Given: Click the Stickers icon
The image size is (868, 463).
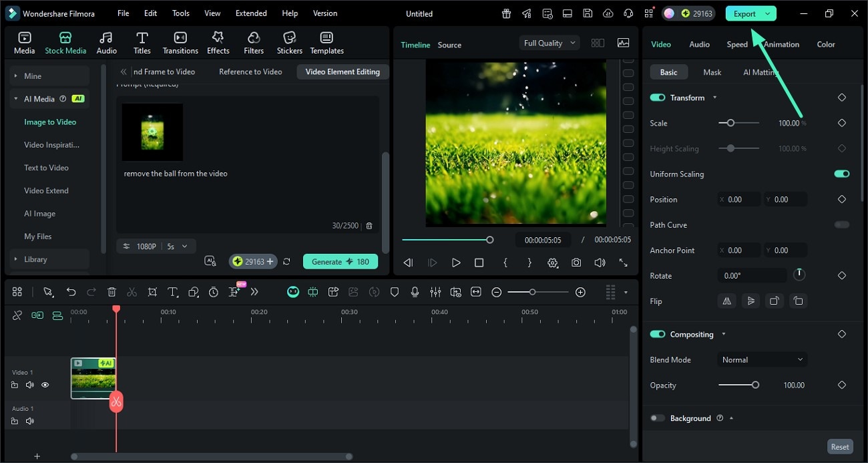Looking at the screenshot, I should coord(289,43).
